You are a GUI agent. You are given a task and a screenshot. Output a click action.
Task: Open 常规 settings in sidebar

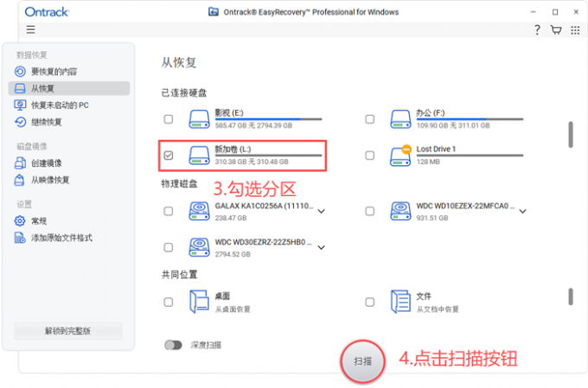pos(69,221)
